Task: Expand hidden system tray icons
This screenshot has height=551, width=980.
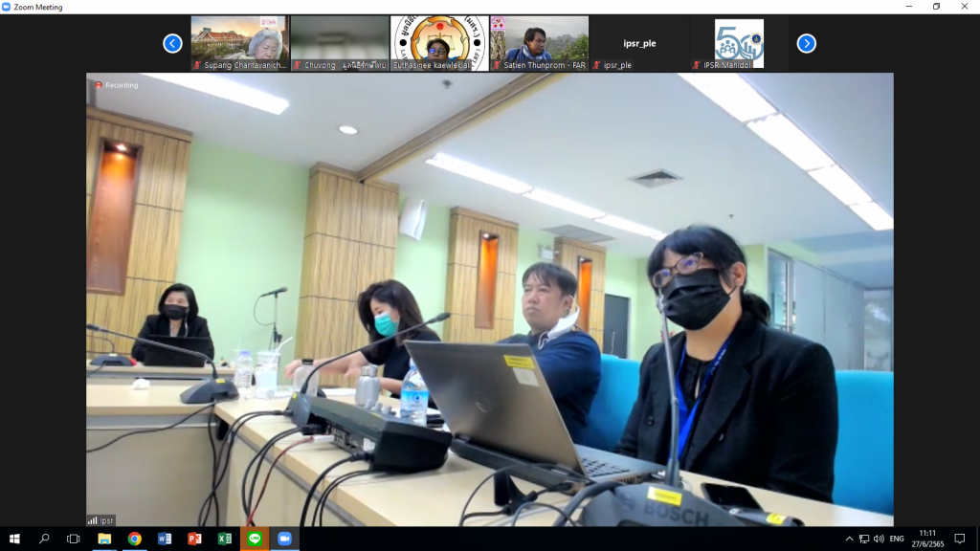Action: [849, 539]
